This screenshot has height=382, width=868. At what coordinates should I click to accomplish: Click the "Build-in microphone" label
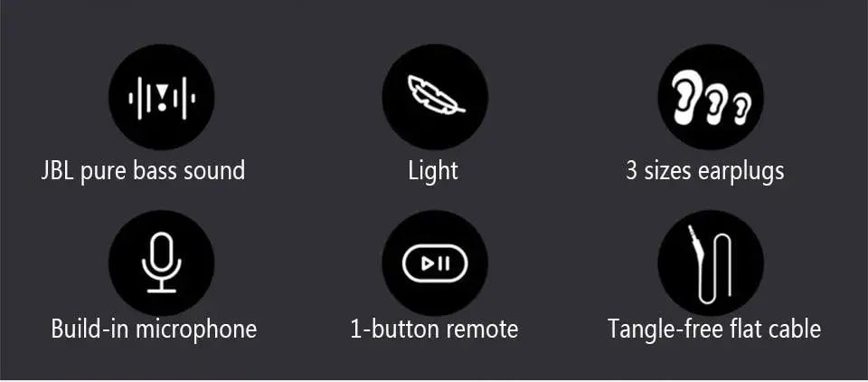point(154,329)
